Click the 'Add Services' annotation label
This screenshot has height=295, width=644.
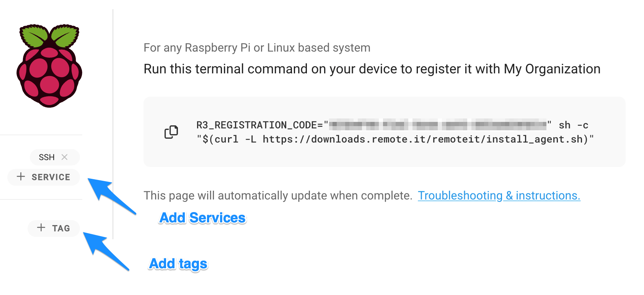(202, 218)
